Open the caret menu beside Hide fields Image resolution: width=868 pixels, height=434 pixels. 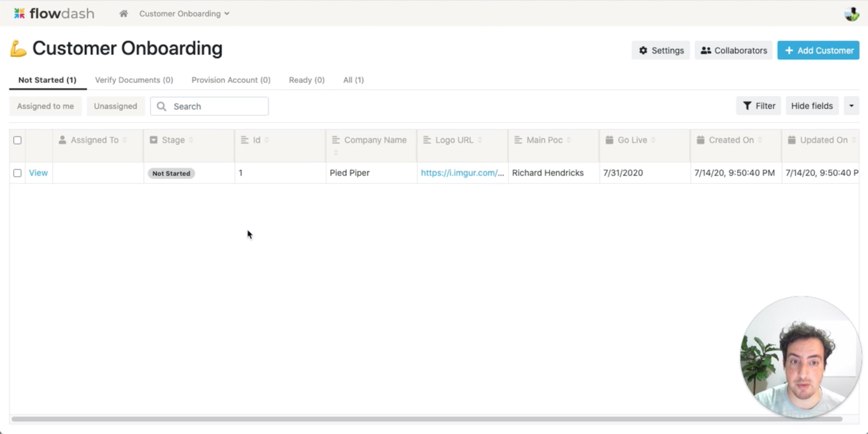[851, 106]
